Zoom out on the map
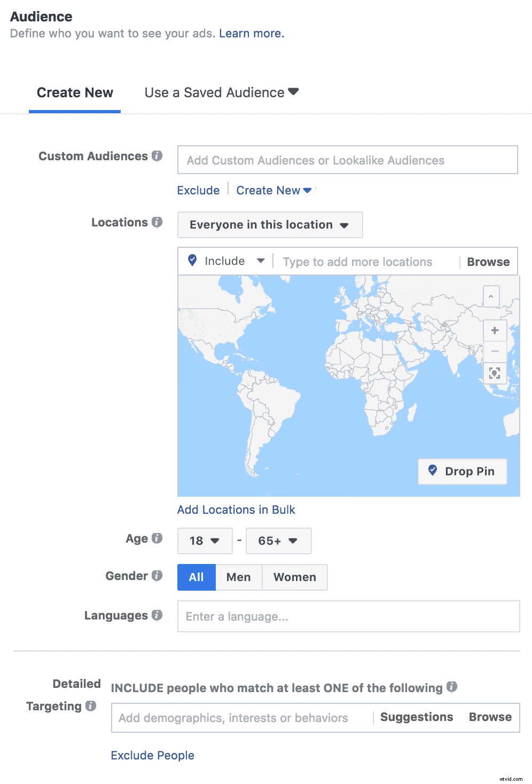This screenshot has height=784, width=532. click(x=495, y=351)
